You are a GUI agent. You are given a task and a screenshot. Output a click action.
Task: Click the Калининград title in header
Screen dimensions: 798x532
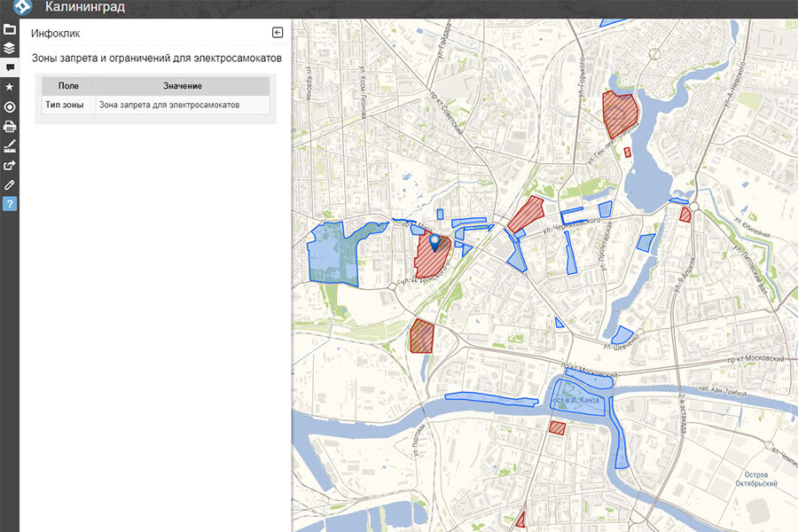pos(85,8)
